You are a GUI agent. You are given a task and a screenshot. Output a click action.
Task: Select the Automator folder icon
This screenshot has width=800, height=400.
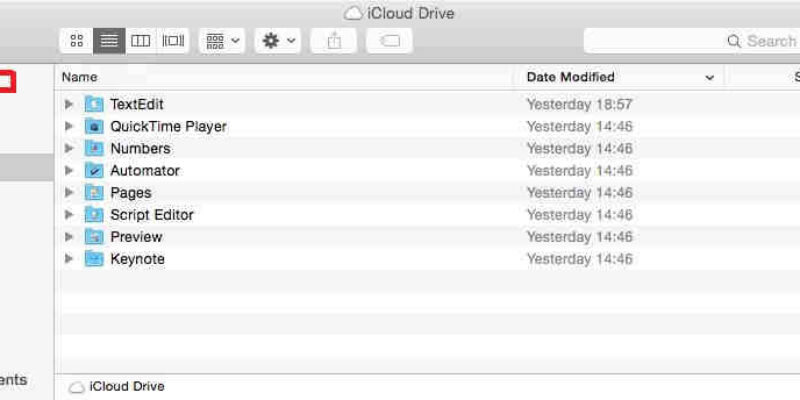(x=94, y=170)
